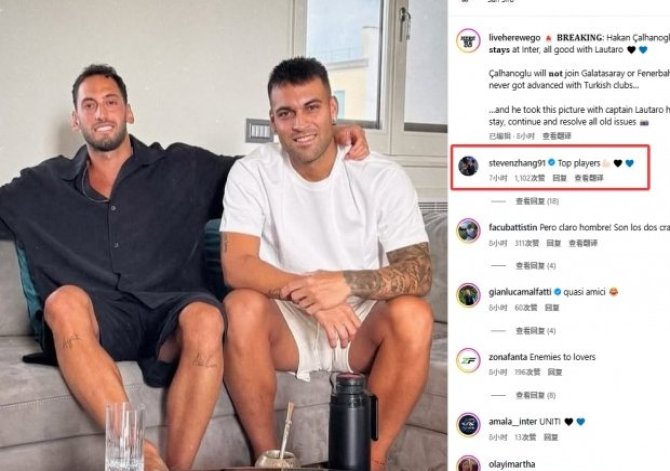Reply to stevenzhang91 Top players comment

[559, 178]
